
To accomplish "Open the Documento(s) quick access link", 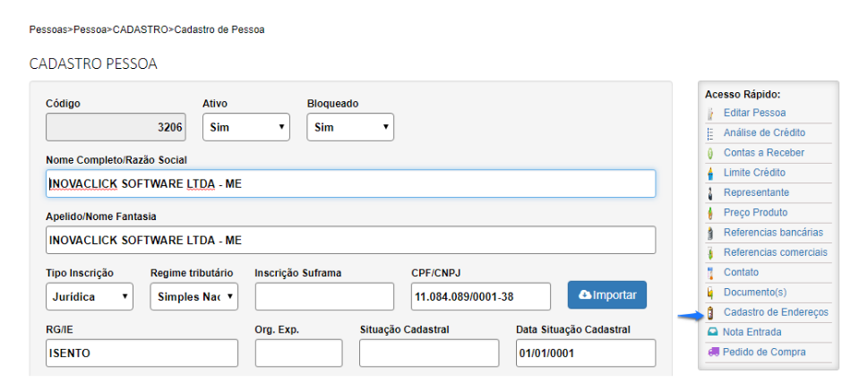I will [754, 293].
